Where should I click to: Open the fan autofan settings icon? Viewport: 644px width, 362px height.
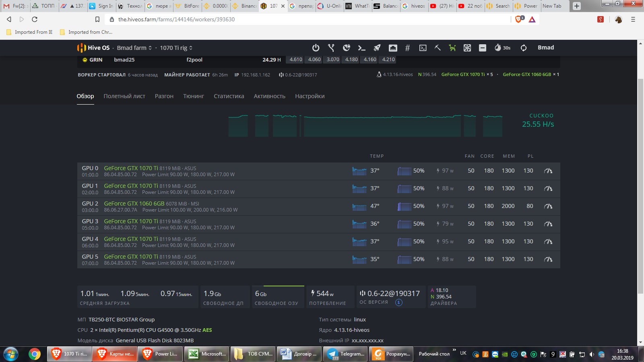coord(467,48)
